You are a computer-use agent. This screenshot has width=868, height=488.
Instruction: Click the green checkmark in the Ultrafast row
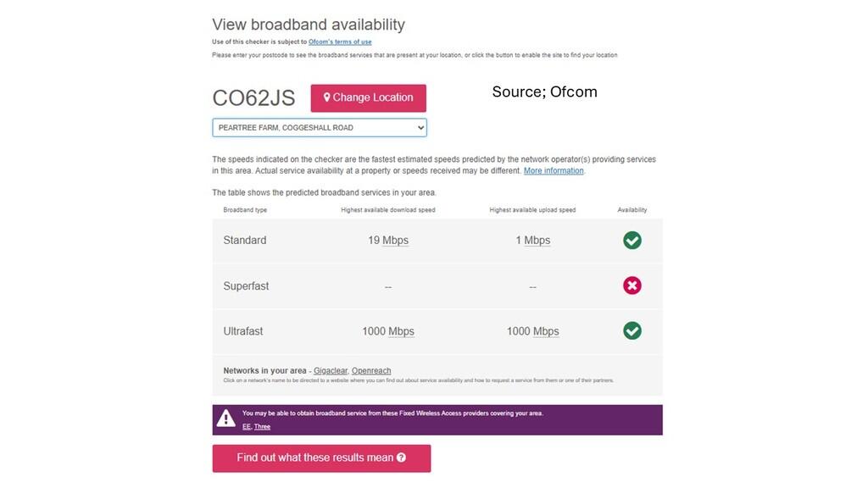point(632,330)
